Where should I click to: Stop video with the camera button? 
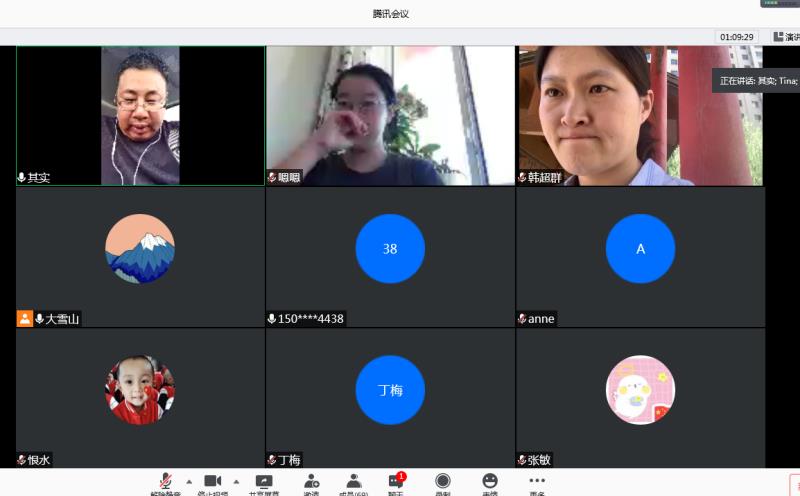coord(212,482)
